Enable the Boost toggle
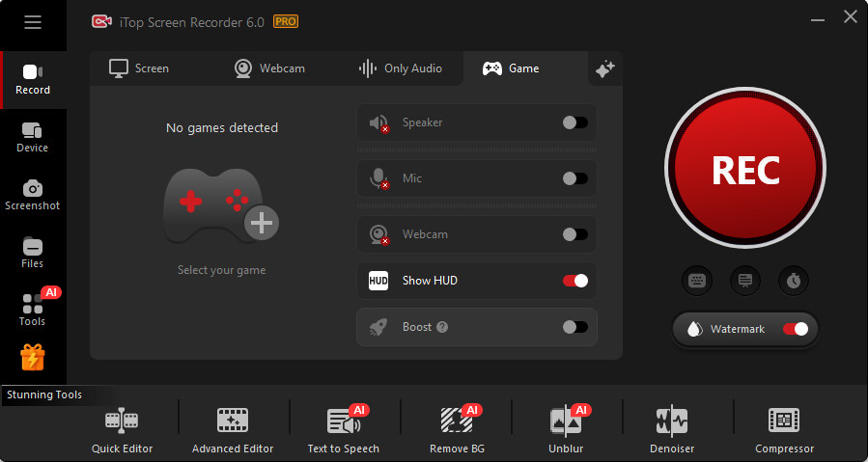Viewport: 868px width, 462px height. pos(574,327)
